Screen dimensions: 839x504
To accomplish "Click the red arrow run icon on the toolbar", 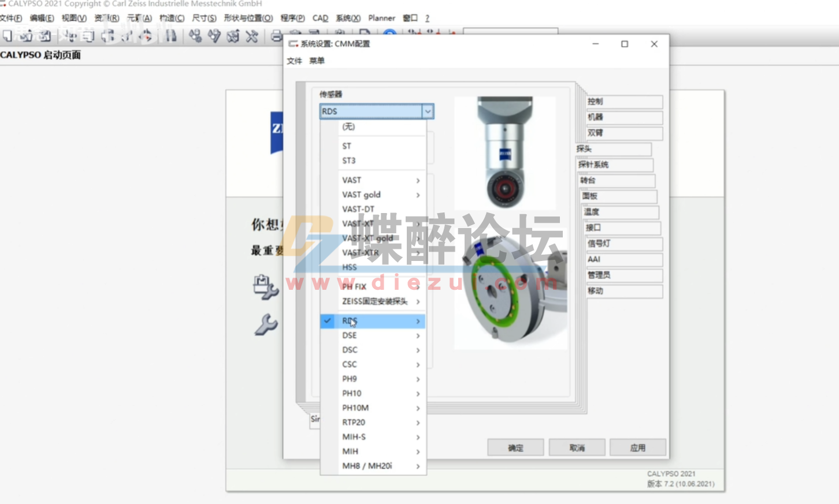I will click(x=146, y=36).
